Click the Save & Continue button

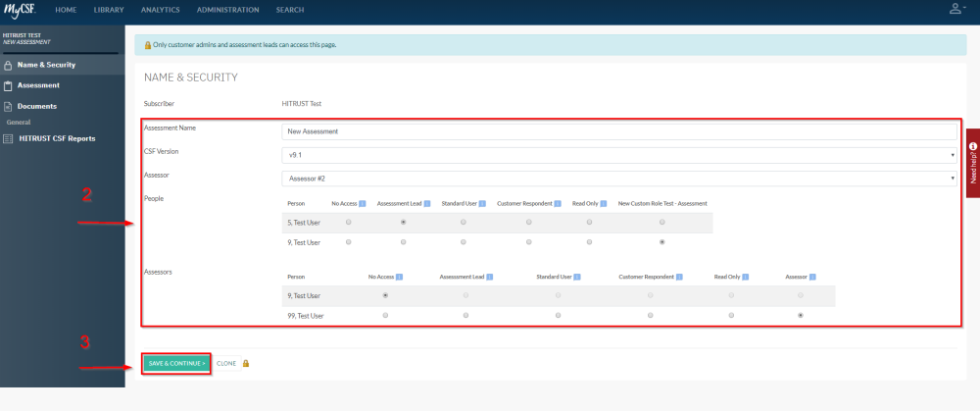[x=176, y=364]
